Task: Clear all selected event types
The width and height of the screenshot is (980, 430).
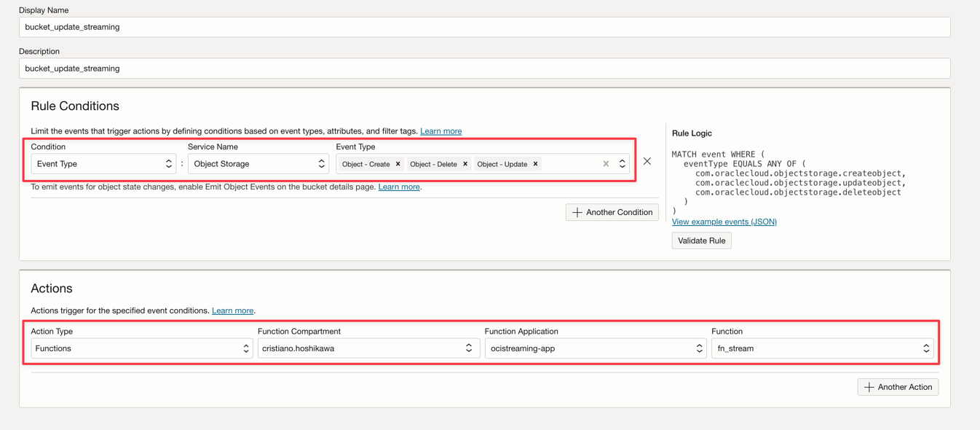Action: 606,164
